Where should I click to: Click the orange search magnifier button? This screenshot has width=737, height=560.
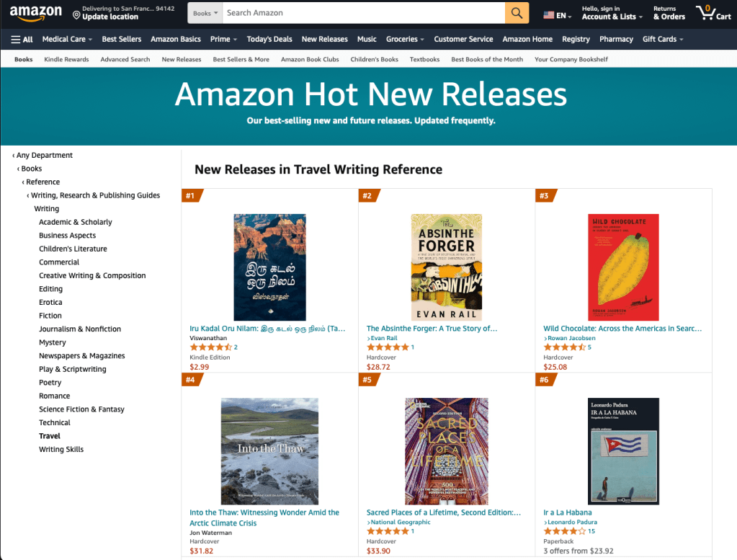(x=517, y=13)
